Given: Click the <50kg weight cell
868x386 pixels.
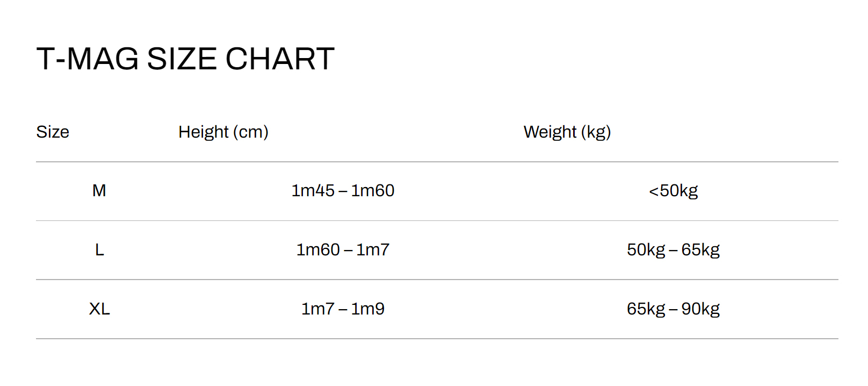Looking at the screenshot, I should [x=673, y=191].
